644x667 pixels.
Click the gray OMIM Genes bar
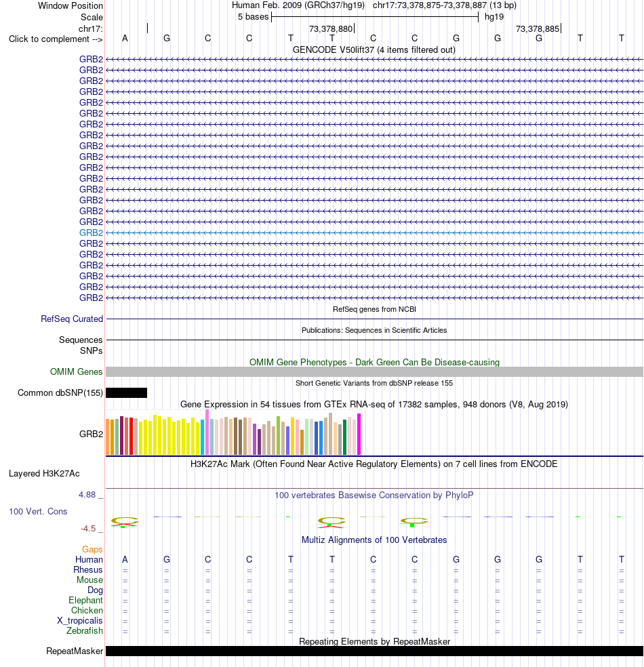click(374, 371)
